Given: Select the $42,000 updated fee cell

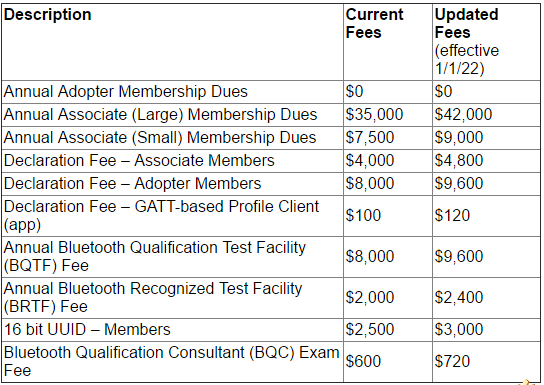Looking at the screenshot, I should [x=486, y=115].
